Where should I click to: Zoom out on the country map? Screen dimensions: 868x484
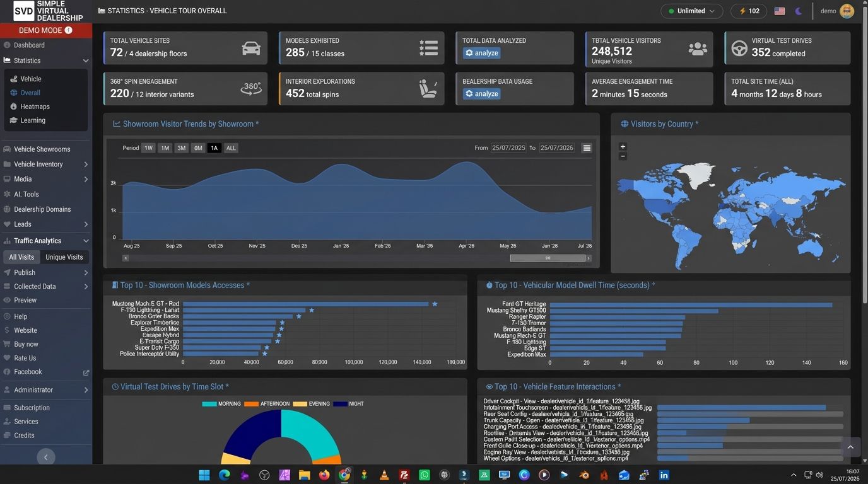[623, 156]
